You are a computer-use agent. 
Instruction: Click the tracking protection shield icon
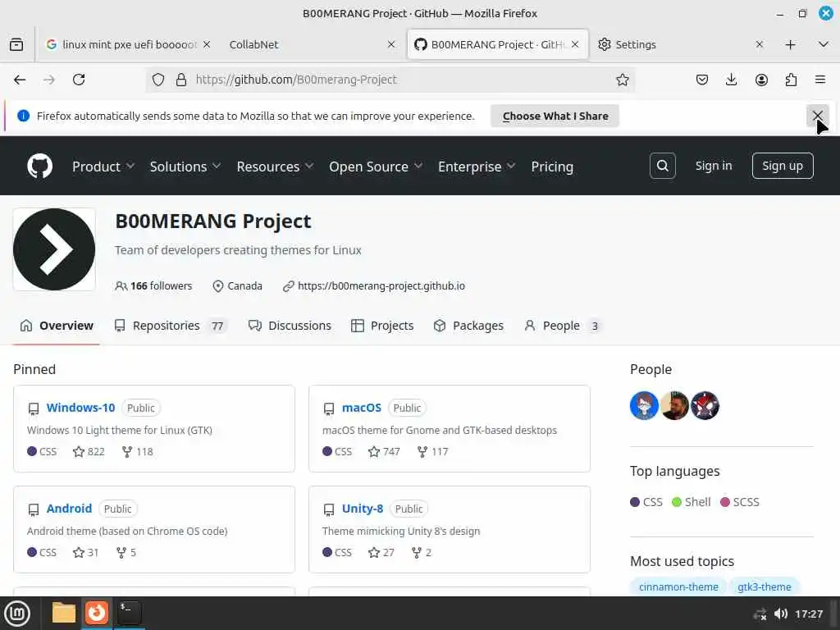158,80
